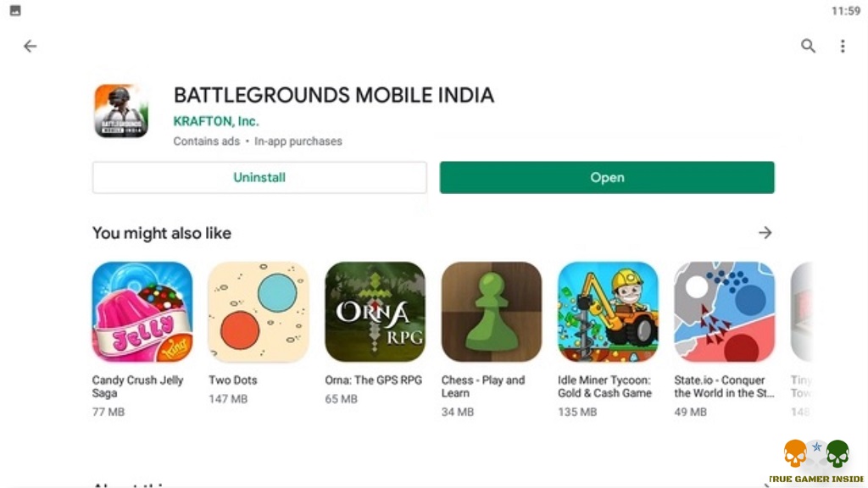Viewport: 868px width, 488px height.
Task: Click the image notification icon in status bar
Action: [15, 10]
